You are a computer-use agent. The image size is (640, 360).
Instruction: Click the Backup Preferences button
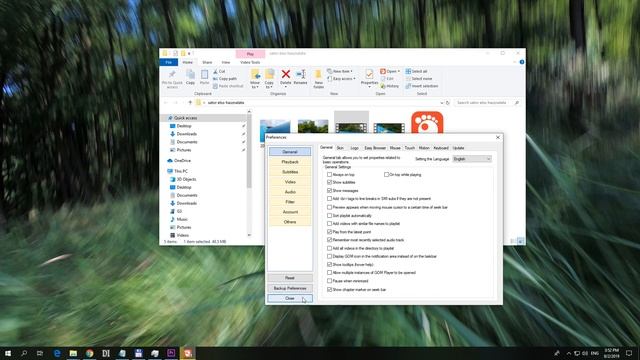click(290, 288)
